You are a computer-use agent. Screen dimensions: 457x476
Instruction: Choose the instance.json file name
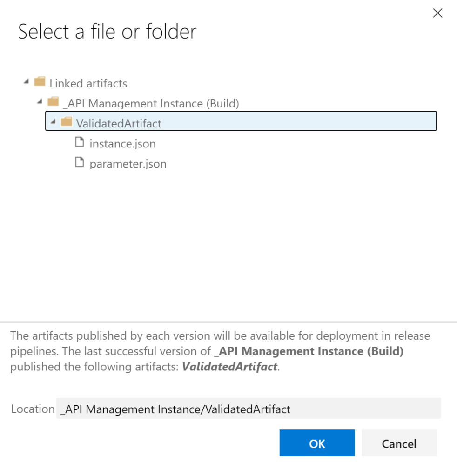point(122,144)
